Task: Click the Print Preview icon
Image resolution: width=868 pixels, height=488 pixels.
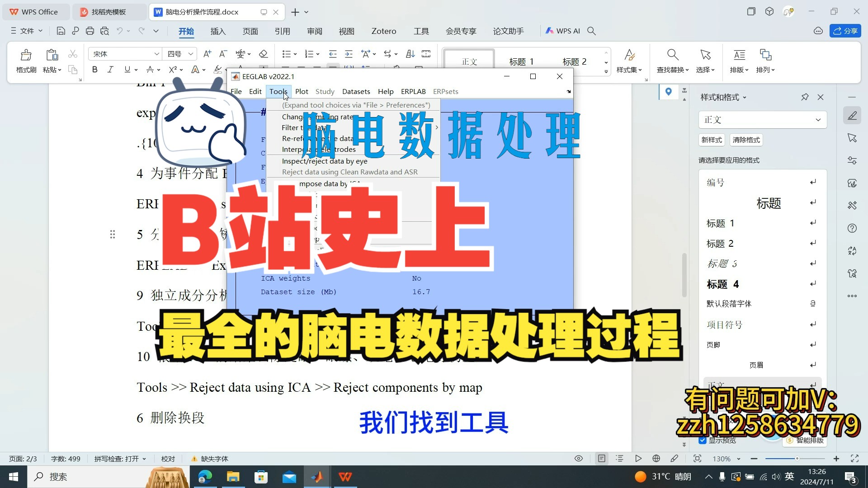Action: pyautogui.click(x=104, y=31)
